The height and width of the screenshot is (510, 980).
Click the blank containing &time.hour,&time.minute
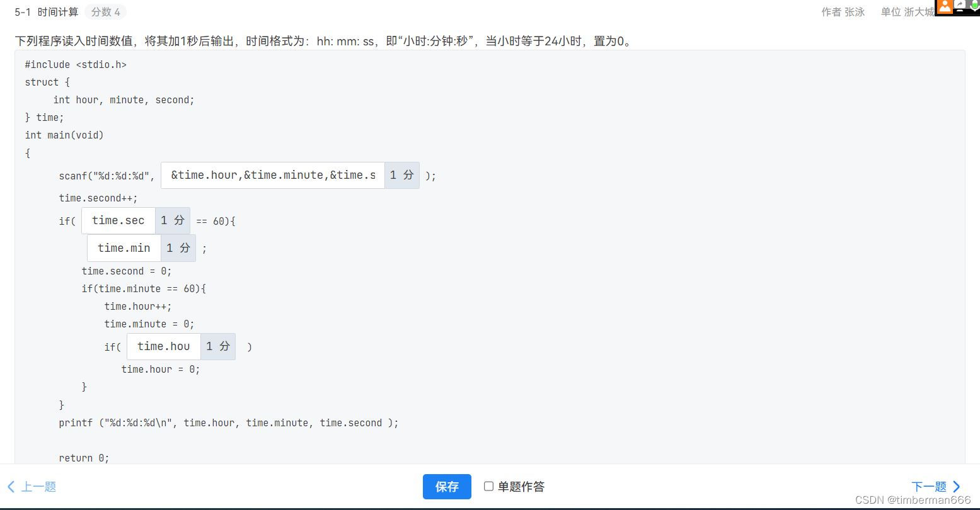(x=272, y=175)
